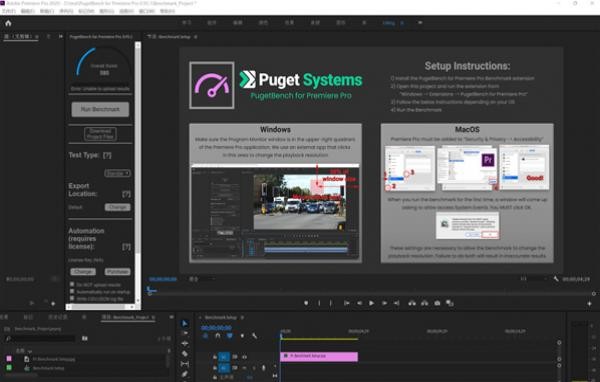600x382 pixels.
Task: Play the sequence in Program Monitor
Action: click(x=371, y=303)
